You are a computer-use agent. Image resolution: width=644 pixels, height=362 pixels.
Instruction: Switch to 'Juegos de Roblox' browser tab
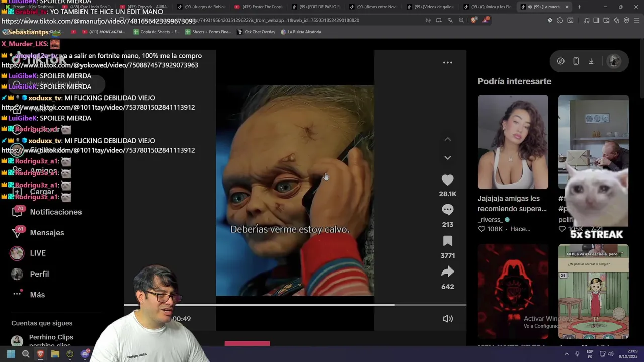204,7
